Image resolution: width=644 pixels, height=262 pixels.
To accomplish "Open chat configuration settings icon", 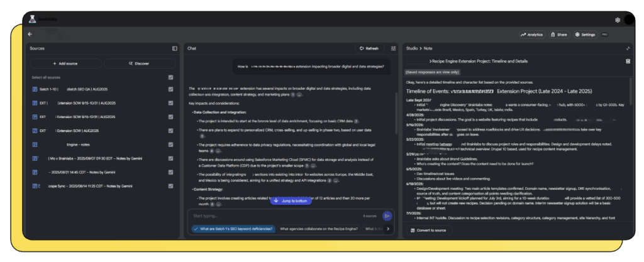I will [394, 48].
